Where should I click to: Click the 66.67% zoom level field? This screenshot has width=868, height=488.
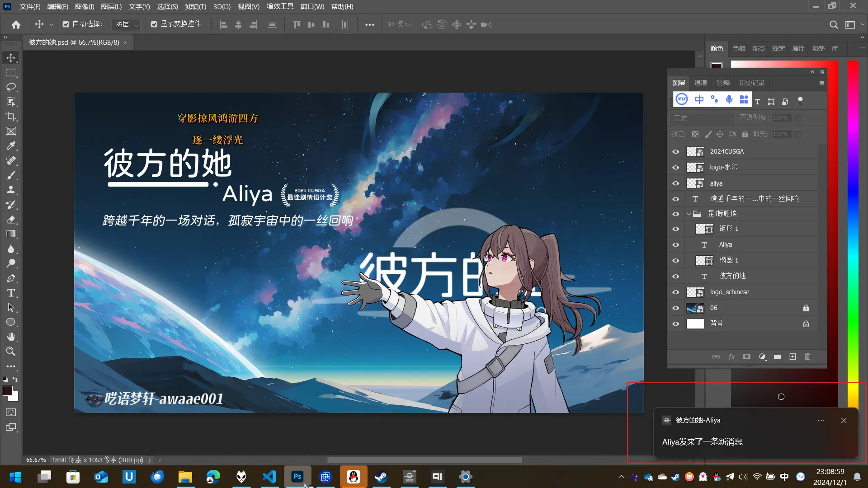point(36,460)
